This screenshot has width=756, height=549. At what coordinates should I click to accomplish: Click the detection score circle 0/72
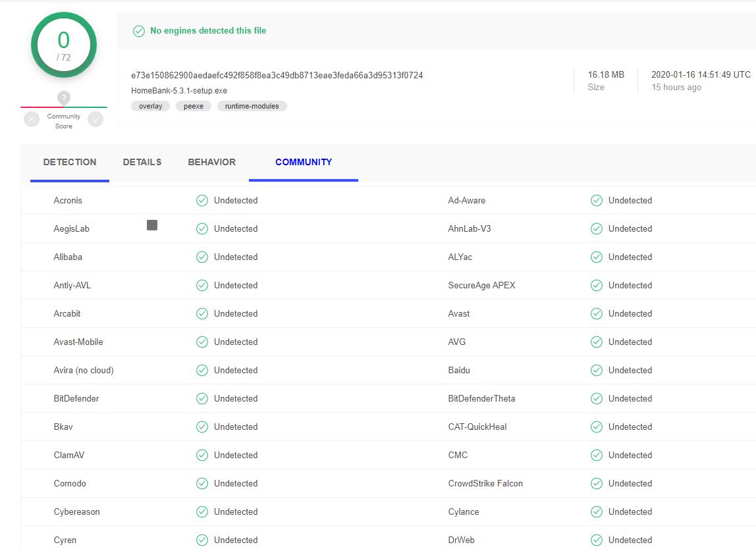coord(64,45)
